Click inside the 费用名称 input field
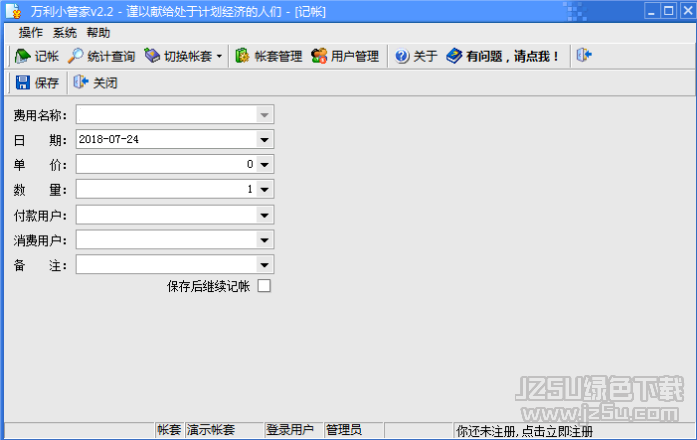Image resolution: width=697 pixels, height=440 pixels. click(x=167, y=115)
